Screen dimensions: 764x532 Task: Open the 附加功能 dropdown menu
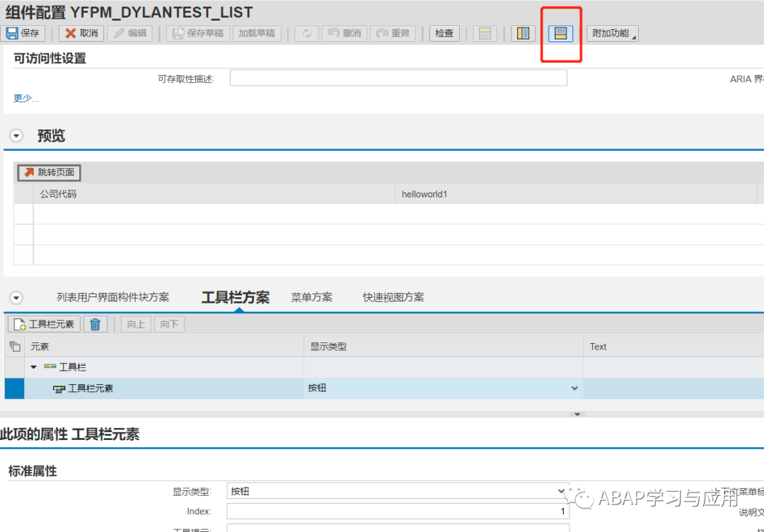613,33
